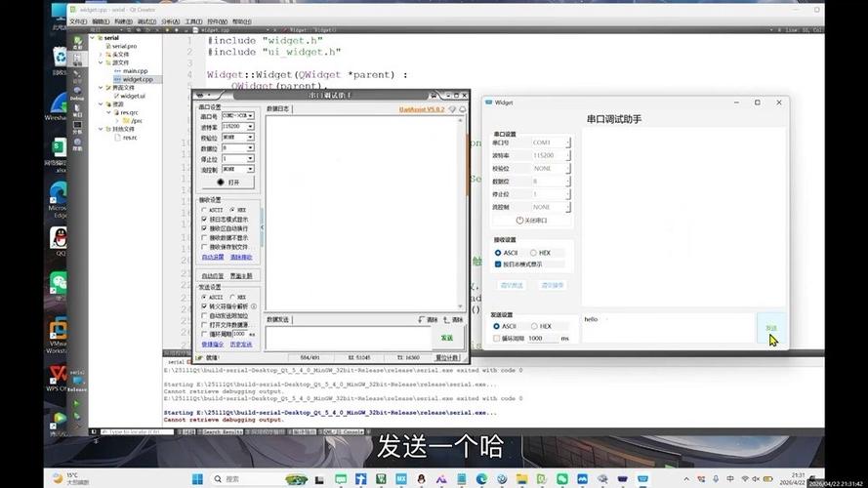Toggle 按日志模式显示 checkbox in Widget window
This screenshot has height=488, width=868.
[498, 264]
